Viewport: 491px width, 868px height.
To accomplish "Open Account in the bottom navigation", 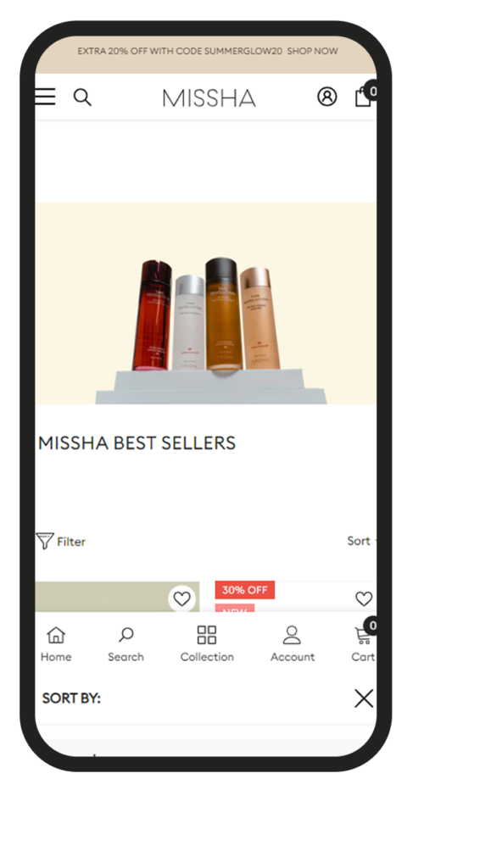I will 293,644.
